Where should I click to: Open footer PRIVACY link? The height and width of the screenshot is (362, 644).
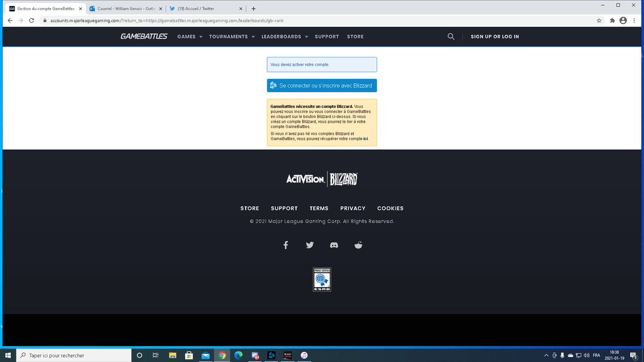pyautogui.click(x=353, y=208)
